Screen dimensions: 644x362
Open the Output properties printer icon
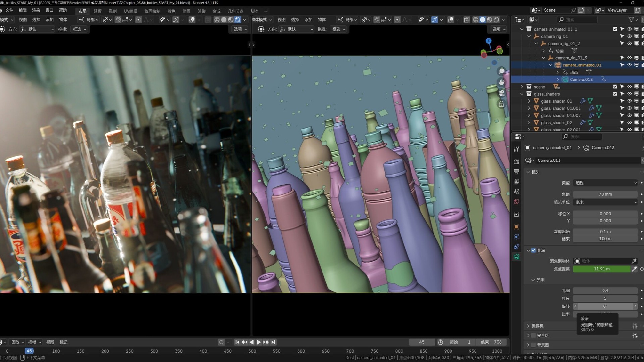click(517, 172)
